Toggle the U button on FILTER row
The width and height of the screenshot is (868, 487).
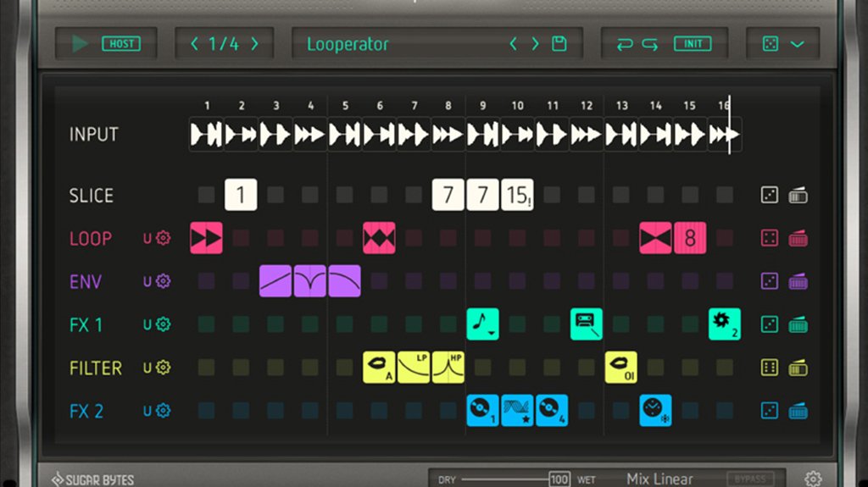[147, 368]
